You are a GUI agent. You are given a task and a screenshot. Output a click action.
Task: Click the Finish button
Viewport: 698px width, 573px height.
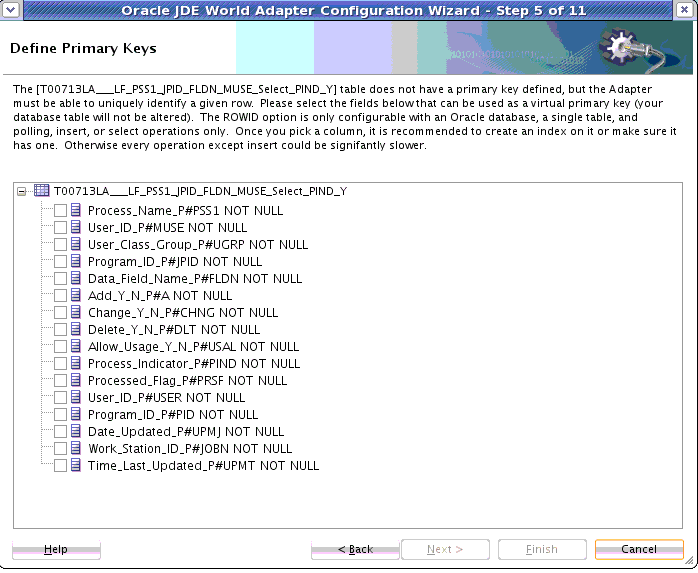point(542,549)
